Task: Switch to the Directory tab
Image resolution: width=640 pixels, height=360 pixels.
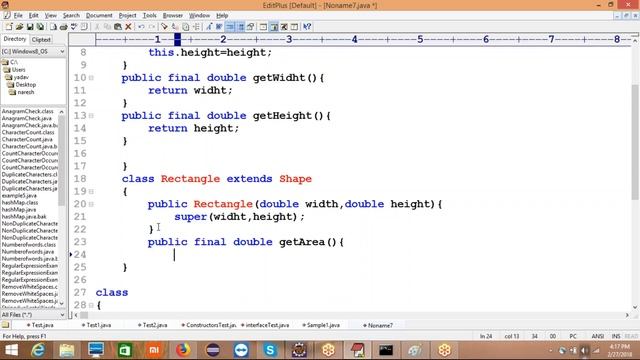Action: [x=15, y=39]
